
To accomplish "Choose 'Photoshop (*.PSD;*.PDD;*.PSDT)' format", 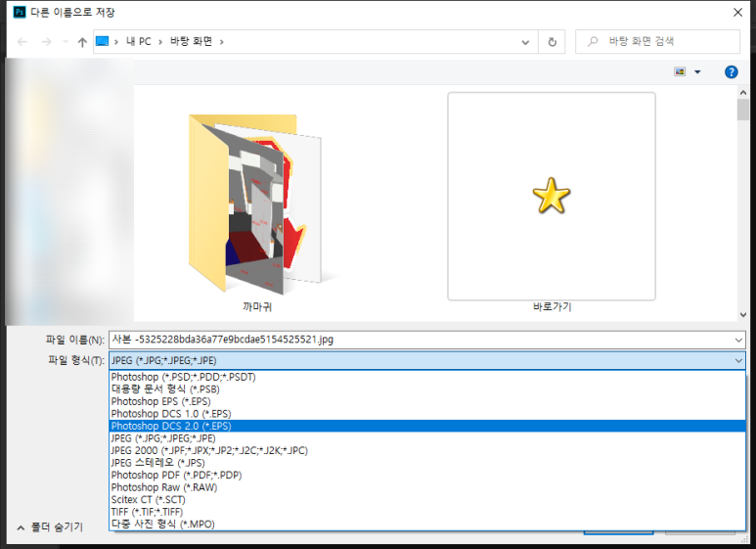I will click(x=427, y=377).
